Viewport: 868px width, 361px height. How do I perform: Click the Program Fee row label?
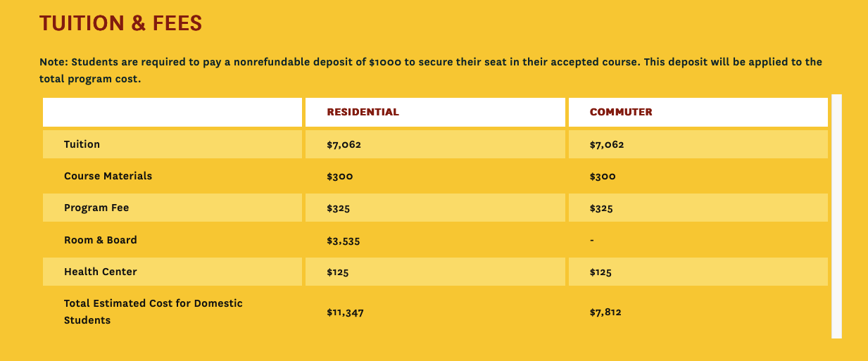click(96, 208)
